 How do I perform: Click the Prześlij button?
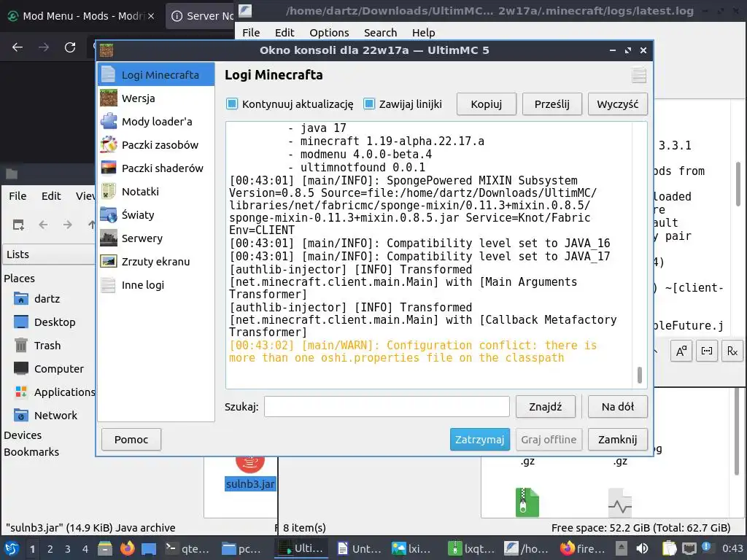pyautogui.click(x=551, y=104)
